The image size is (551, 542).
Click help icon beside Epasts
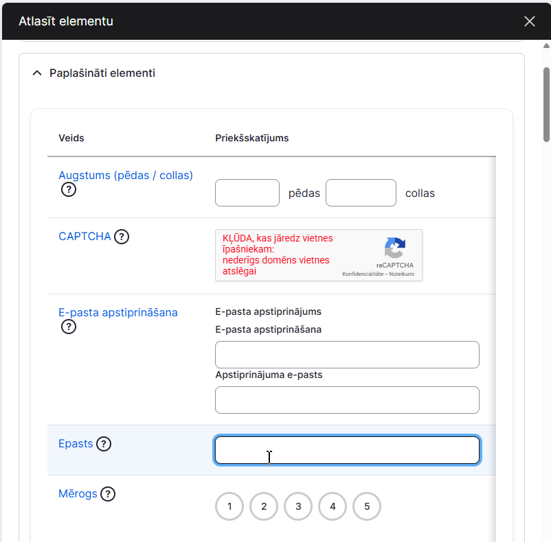[104, 444]
